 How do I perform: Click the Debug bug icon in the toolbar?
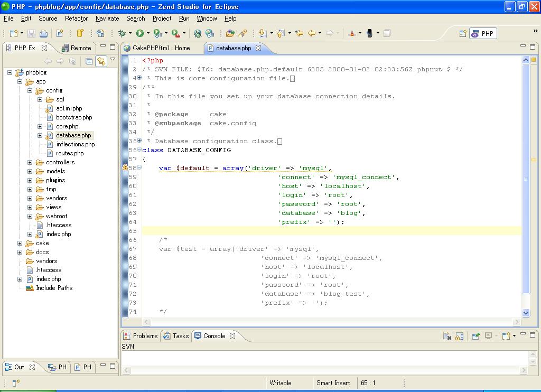tap(122, 33)
